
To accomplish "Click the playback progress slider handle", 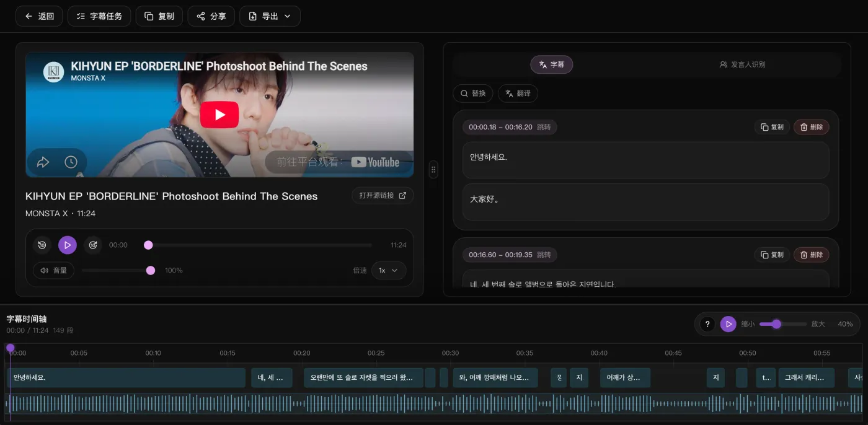I will point(148,245).
